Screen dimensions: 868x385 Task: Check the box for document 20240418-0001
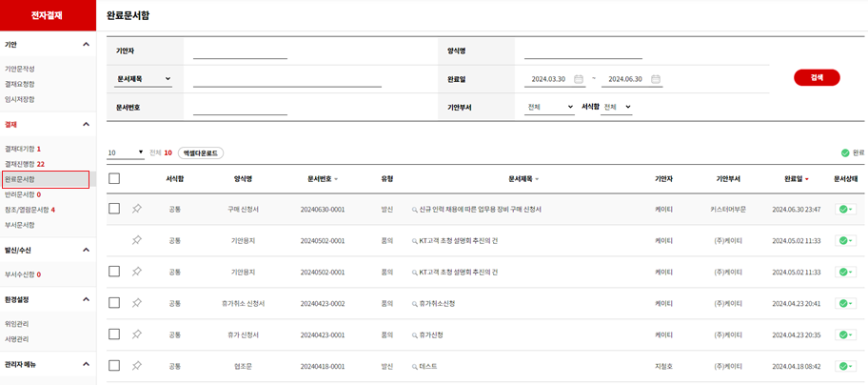coord(114,366)
